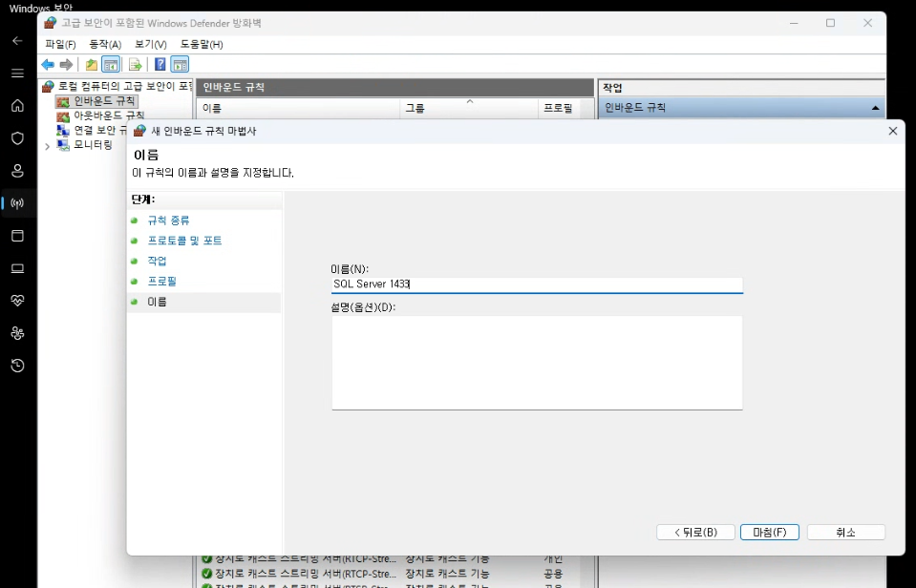Go to the 작업 step

158,261
